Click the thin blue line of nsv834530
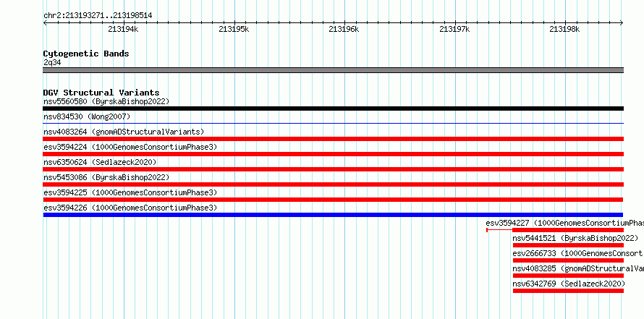 coord(333,123)
